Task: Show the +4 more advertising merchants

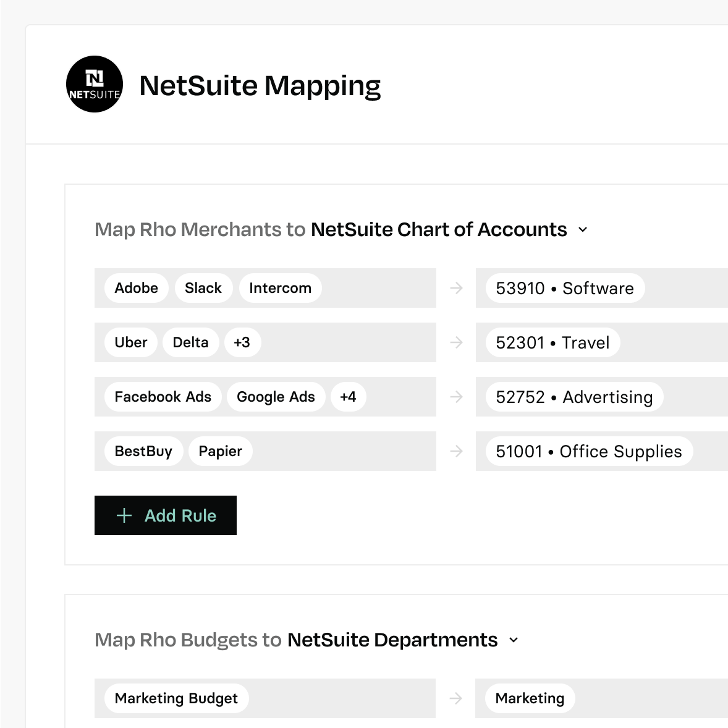Action: [x=348, y=397]
